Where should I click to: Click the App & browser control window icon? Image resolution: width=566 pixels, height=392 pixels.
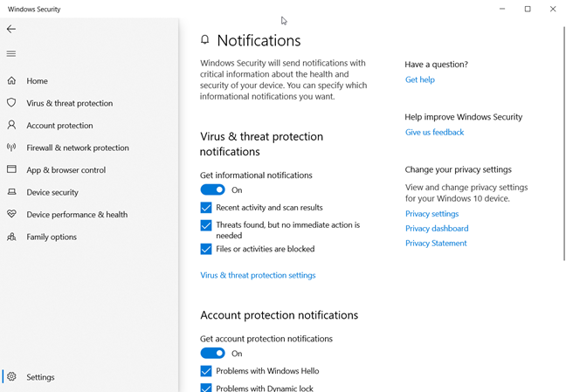pyautogui.click(x=11, y=169)
